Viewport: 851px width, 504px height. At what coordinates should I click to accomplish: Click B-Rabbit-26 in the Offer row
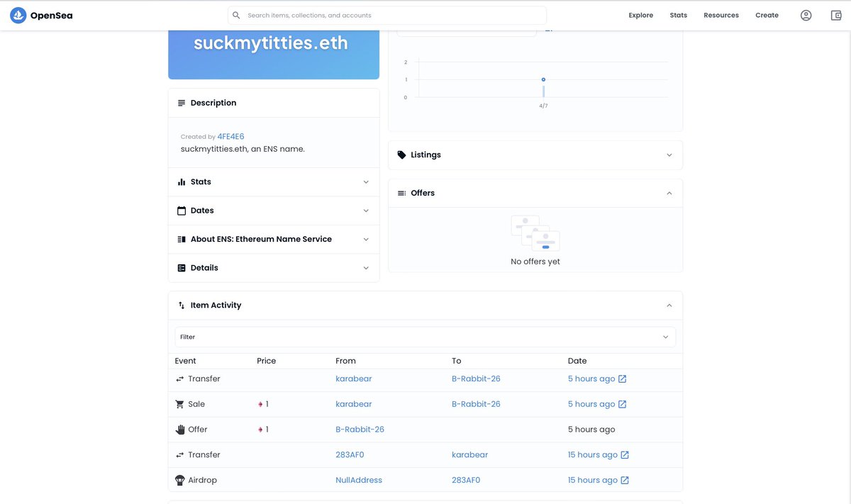pyautogui.click(x=360, y=430)
